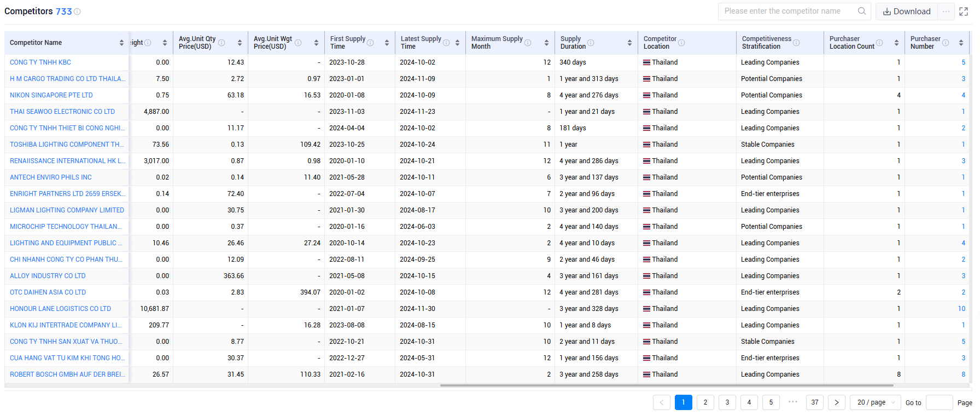This screenshot has width=980, height=415.
Task: Open ALLOY INDUSTRY CO LTD link
Action: tap(48, 276)
